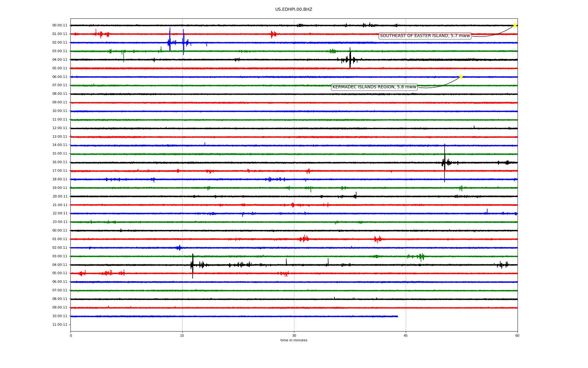Click the yellow star on the 06:00:11 blue trace

(461, 77)
